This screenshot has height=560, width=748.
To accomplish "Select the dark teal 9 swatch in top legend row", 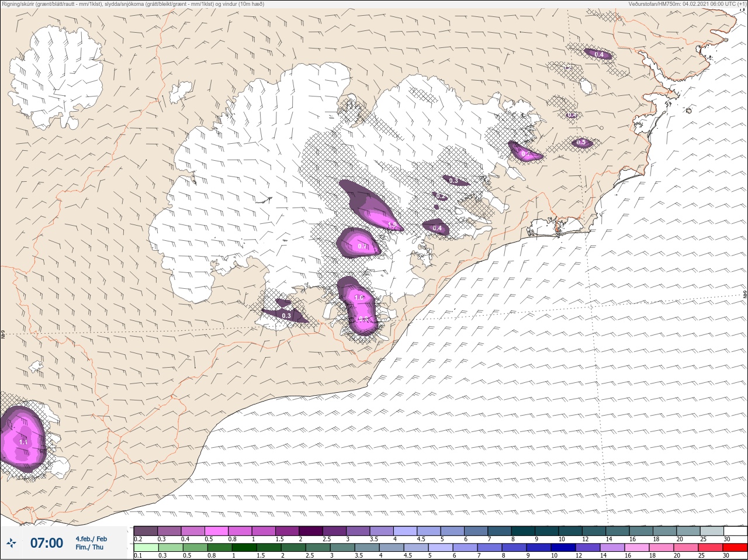I will pyautogui.click(x=547, y=531).
